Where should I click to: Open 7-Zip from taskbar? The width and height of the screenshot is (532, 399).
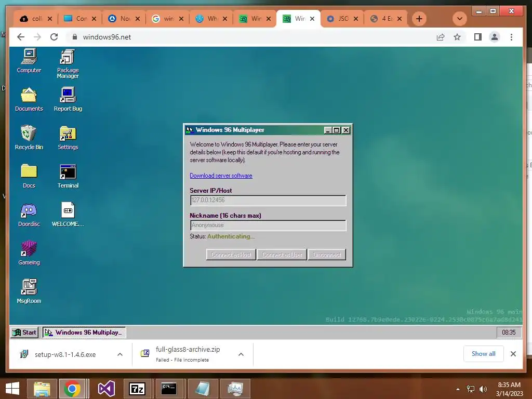pos(137,389)
